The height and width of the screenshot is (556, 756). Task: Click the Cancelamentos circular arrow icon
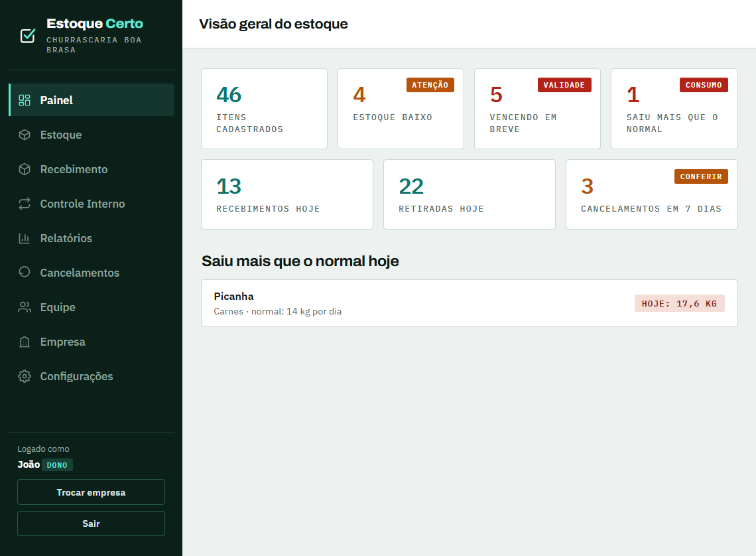[25, 273]
